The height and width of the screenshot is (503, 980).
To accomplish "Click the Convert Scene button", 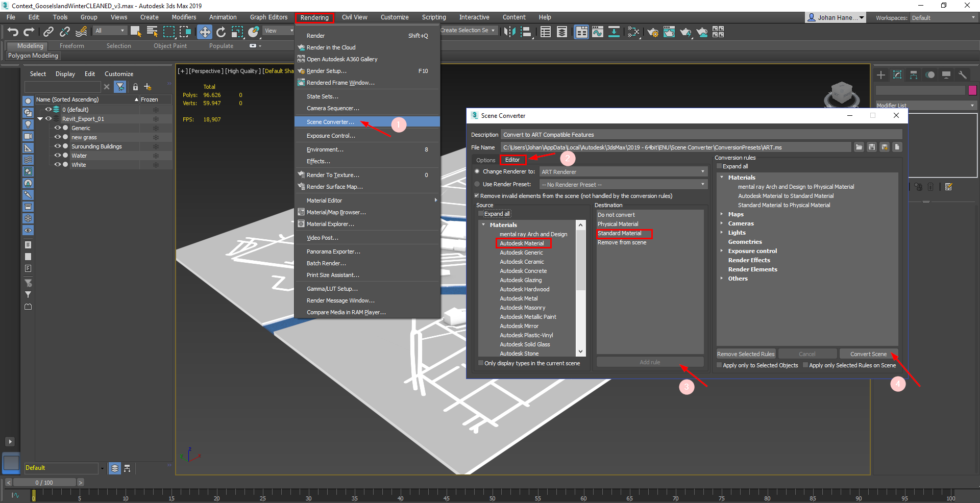I will pos(868,354).
